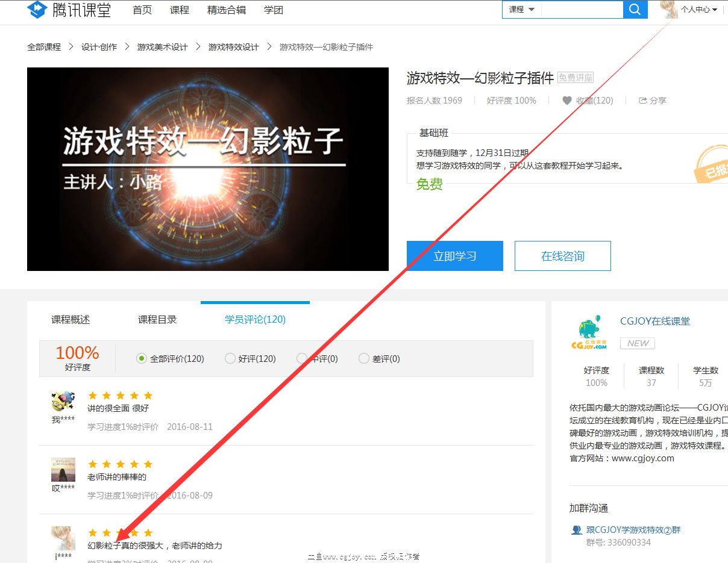Click the 立即学习 button

pyautogui.click(x=455, y=255)
